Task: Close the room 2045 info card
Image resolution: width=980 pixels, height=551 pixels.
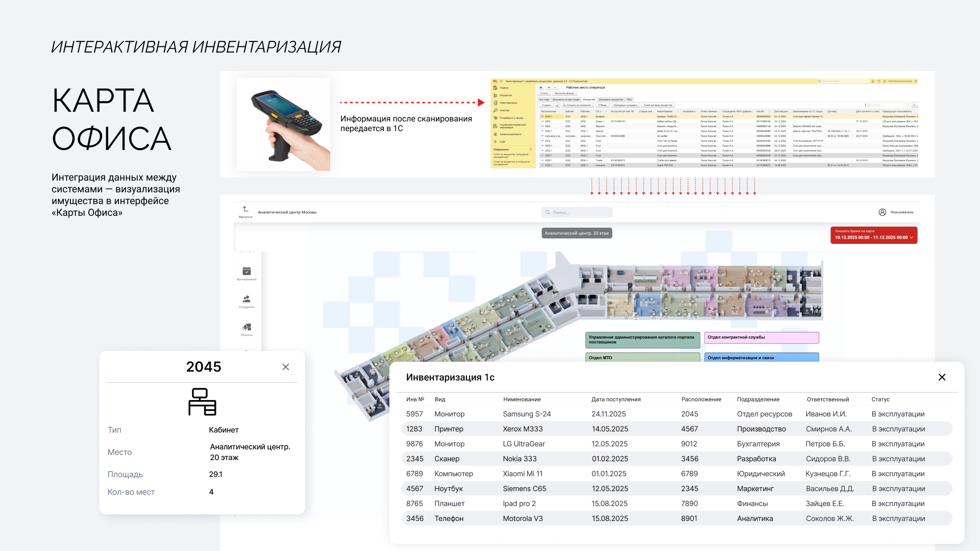Action: tap(286, 367)
